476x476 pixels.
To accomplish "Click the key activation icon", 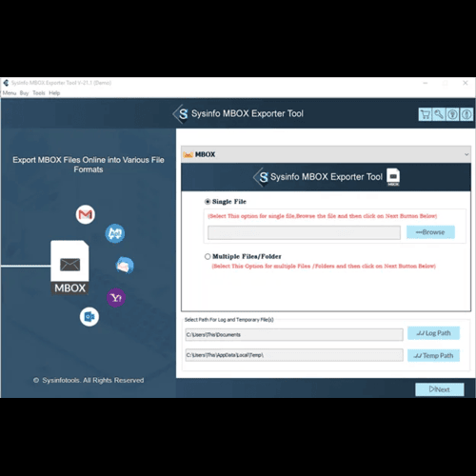I will 439,114.
